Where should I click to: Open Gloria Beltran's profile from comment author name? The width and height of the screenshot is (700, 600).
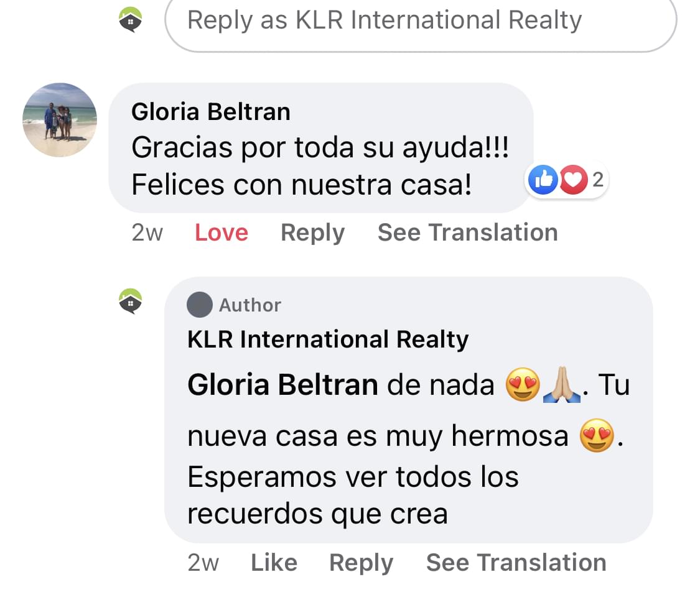tap(211, 112)
